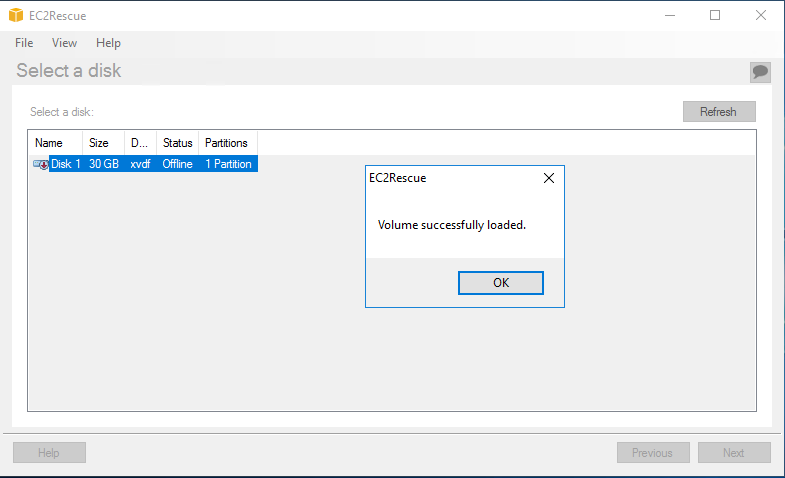Select the 30 GB size cell
Screen dimensions: 785x478
click(x=104, y=164)
